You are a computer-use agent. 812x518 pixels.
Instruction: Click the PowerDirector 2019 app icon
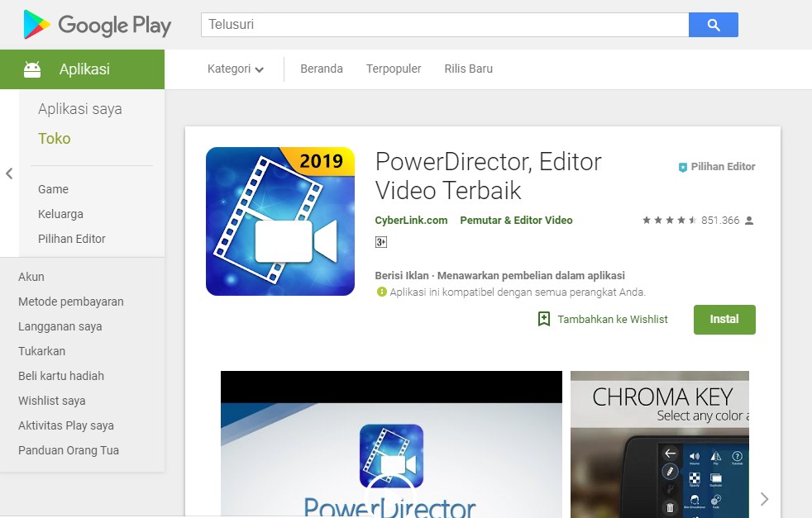pyautogui.click(x=280, y=221)
